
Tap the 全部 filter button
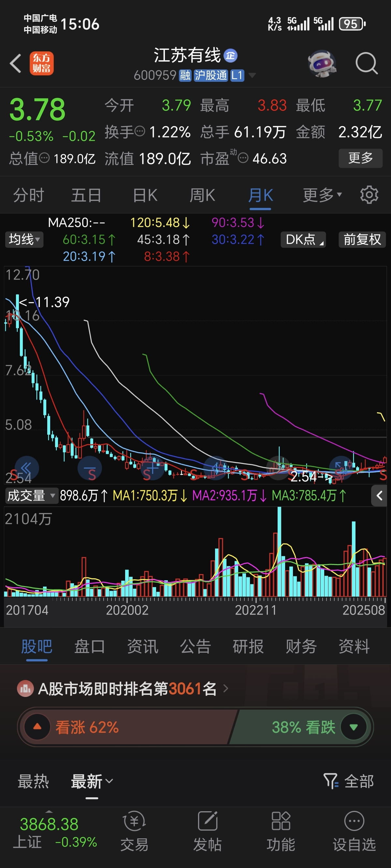coord(359,781)
